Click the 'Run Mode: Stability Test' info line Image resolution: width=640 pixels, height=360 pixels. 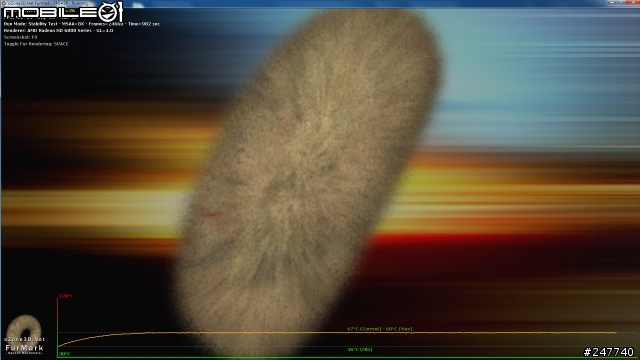point(82,24)
